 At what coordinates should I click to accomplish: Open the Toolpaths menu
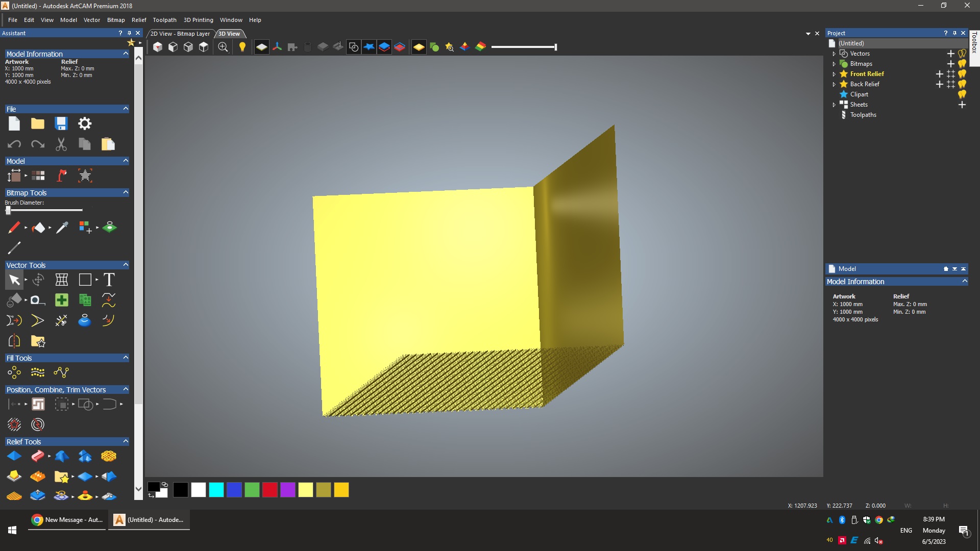click(164, 20)
